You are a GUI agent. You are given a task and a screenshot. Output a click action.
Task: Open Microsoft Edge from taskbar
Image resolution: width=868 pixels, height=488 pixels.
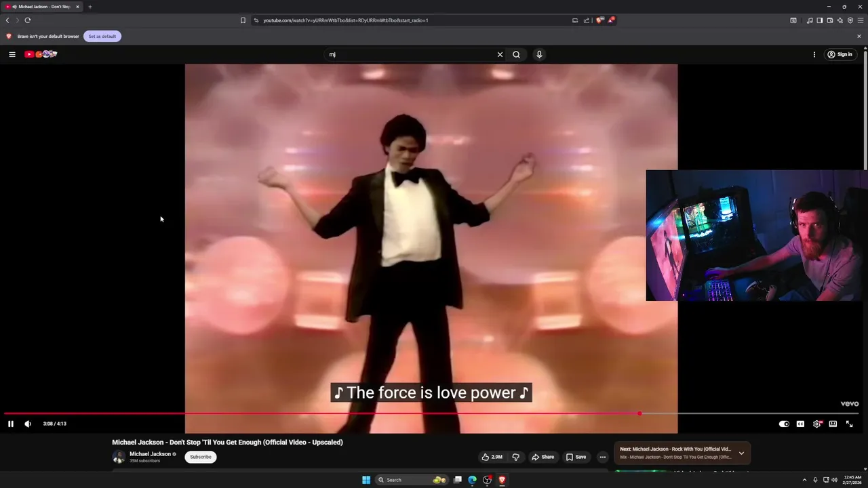click(x=473, y=480)
